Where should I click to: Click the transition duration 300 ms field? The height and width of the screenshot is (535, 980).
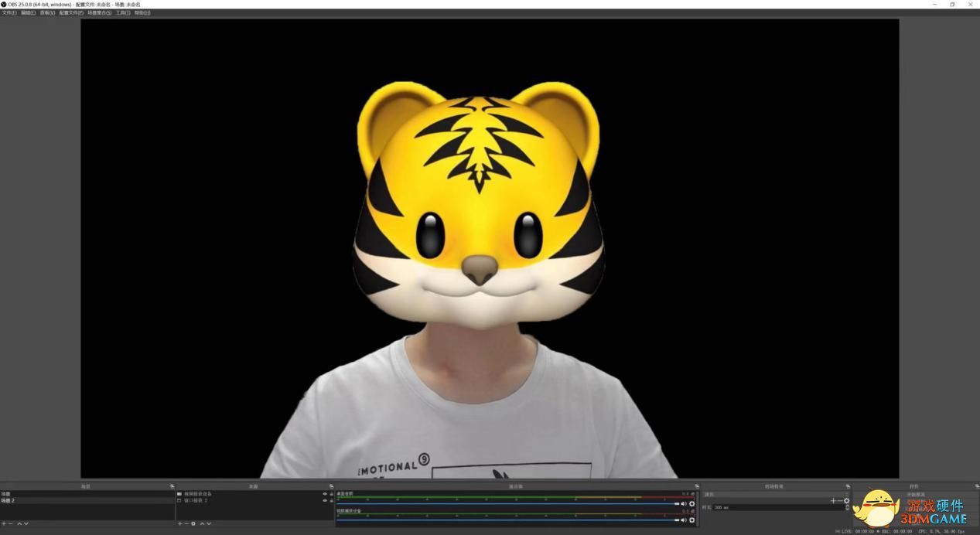click(x=778, y=507)
